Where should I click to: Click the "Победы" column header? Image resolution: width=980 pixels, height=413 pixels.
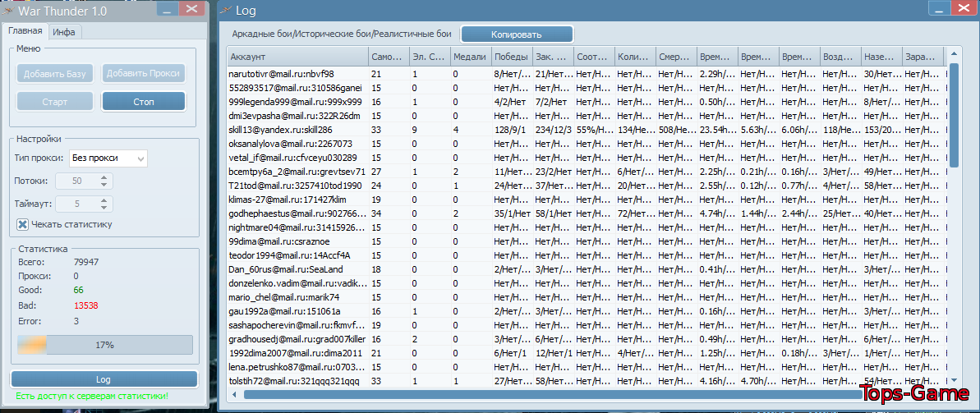(511, 57)
